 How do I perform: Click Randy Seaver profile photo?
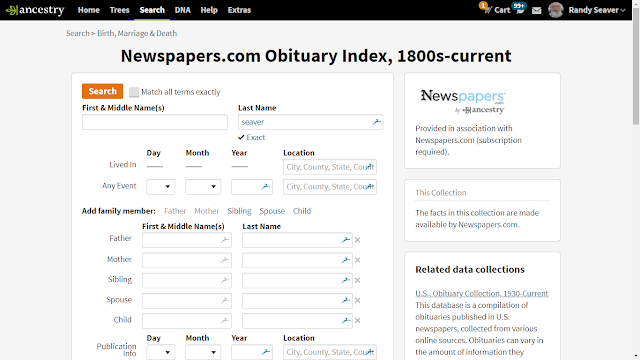coord(556,10)
